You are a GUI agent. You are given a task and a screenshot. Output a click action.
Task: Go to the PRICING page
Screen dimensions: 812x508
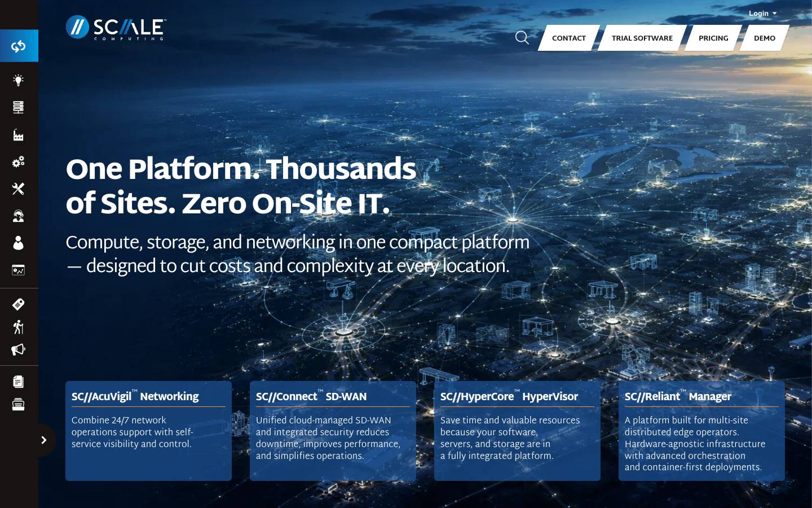pyautogui.click(x=713, y=38)
